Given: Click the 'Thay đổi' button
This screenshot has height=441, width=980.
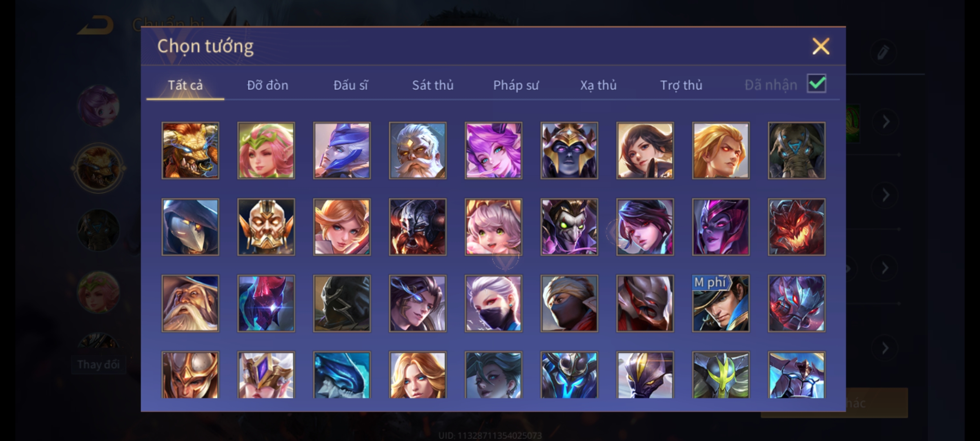Looking at the screenshot, I should click(98, 364).
